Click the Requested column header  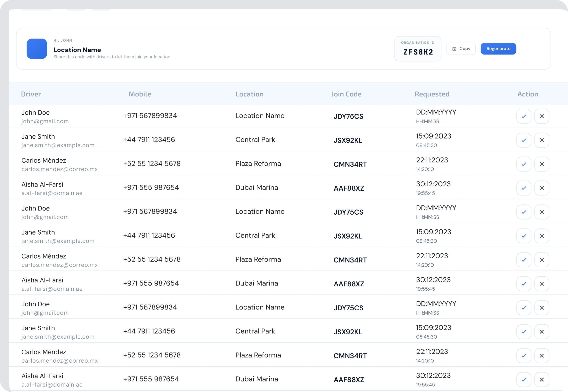[432, 94]
